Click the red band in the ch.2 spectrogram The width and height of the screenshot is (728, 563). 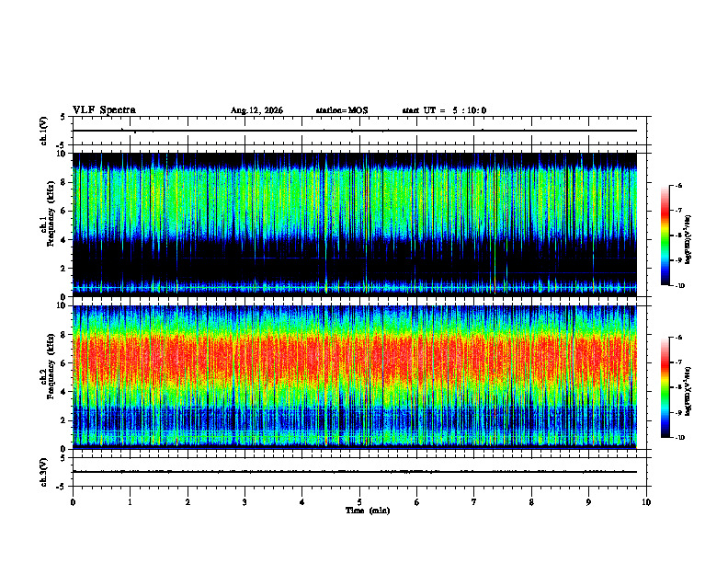coord(355,360)
